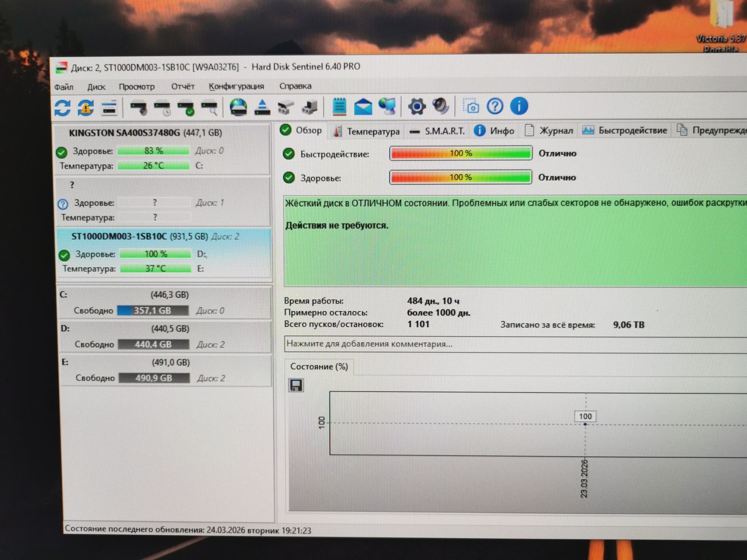The height and width of the screenshot is (560, 747).
Task: Open the Справка menu
Action: pos(295,86)
